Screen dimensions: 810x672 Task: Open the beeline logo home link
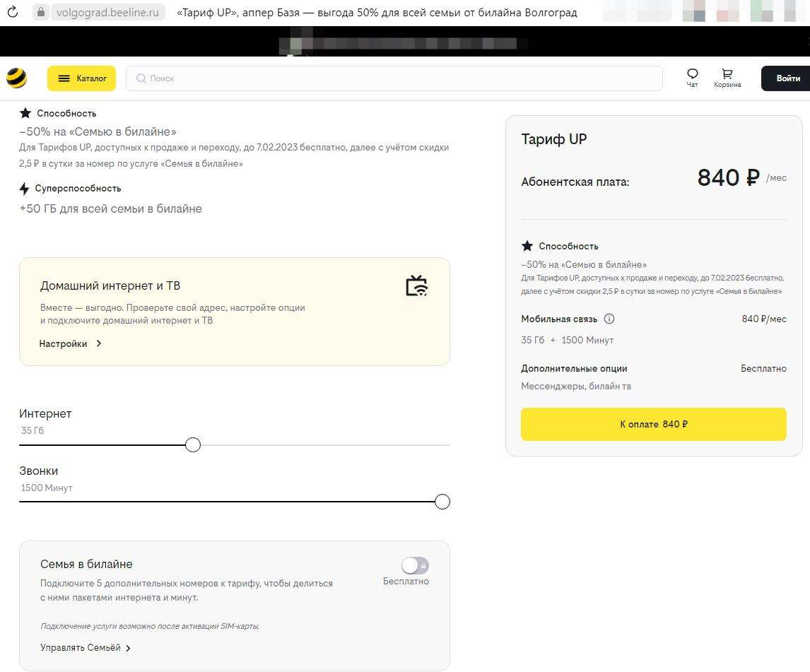[16, 78]
